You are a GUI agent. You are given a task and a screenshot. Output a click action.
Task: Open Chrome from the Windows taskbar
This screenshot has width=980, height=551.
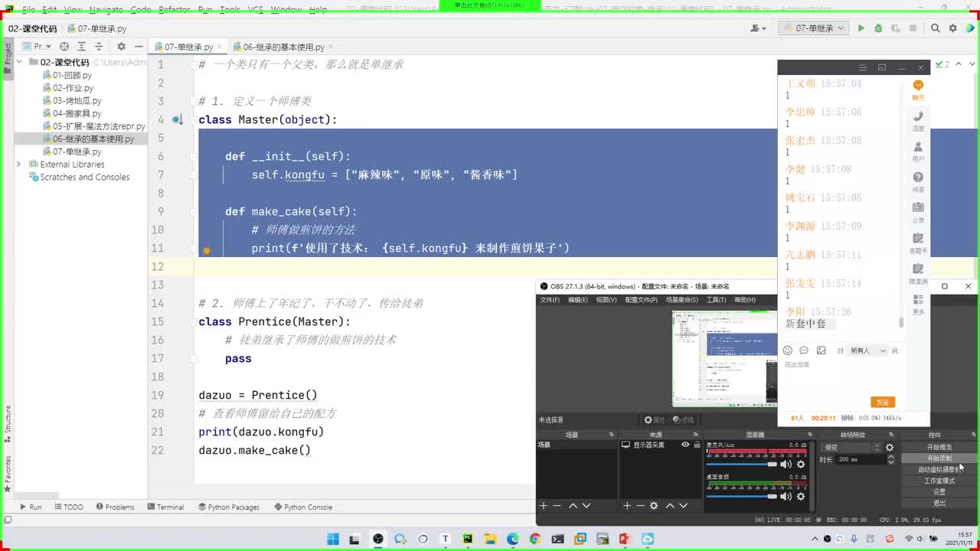(535, 539)
